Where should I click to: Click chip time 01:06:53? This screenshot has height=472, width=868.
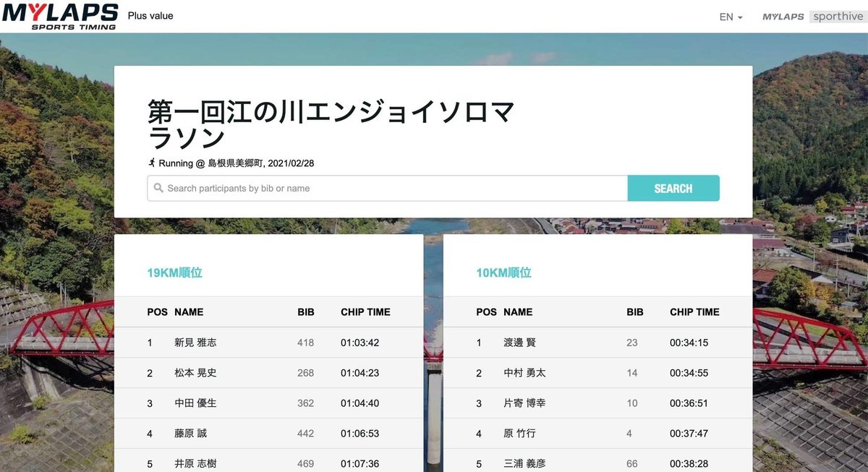click(x=360, y=434)
